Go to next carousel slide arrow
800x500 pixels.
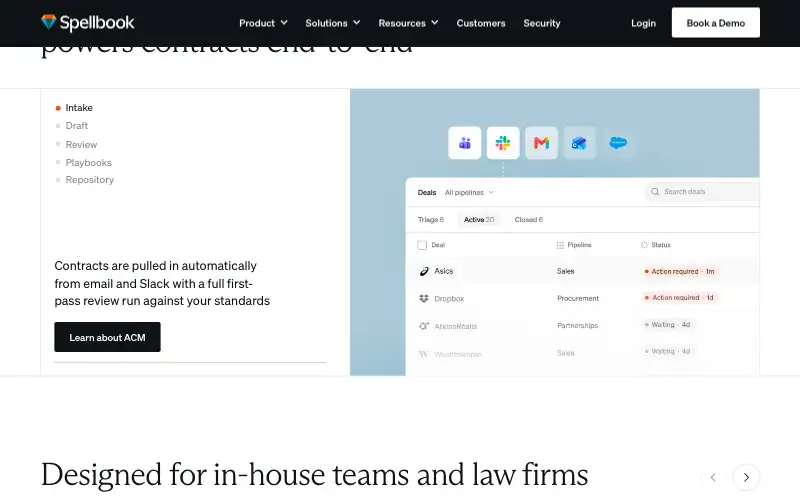[746, 478]
